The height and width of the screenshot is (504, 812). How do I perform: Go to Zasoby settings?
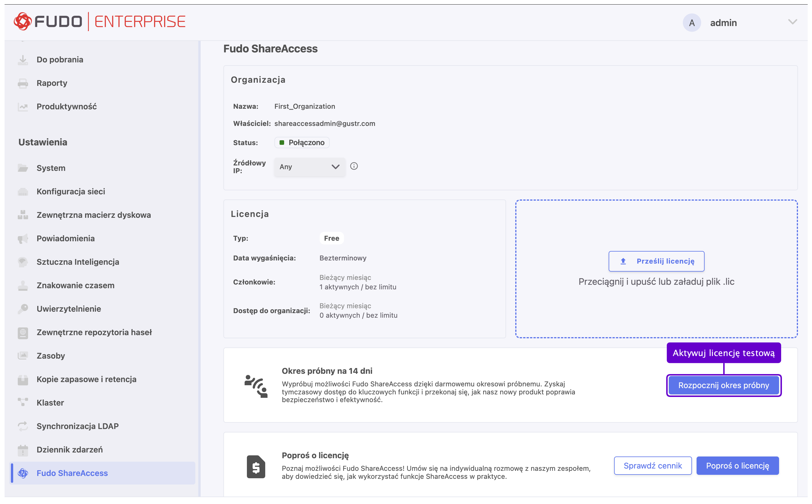pyautogui.click(x=51, y=356)
